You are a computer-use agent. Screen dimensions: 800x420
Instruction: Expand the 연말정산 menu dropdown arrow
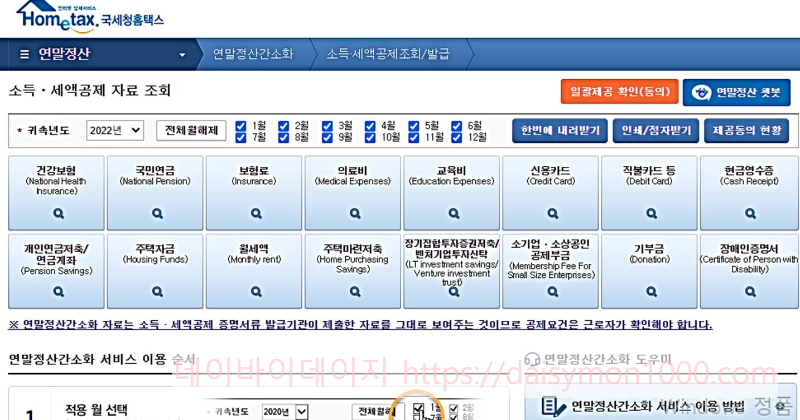pyautogui.click(x=182, y=55)
